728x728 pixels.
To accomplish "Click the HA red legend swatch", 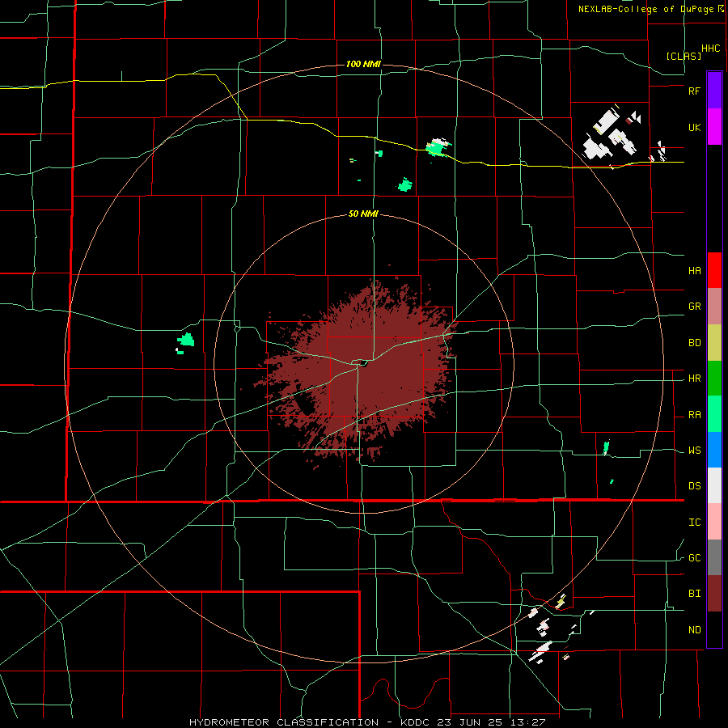I will tap(714, 270).
